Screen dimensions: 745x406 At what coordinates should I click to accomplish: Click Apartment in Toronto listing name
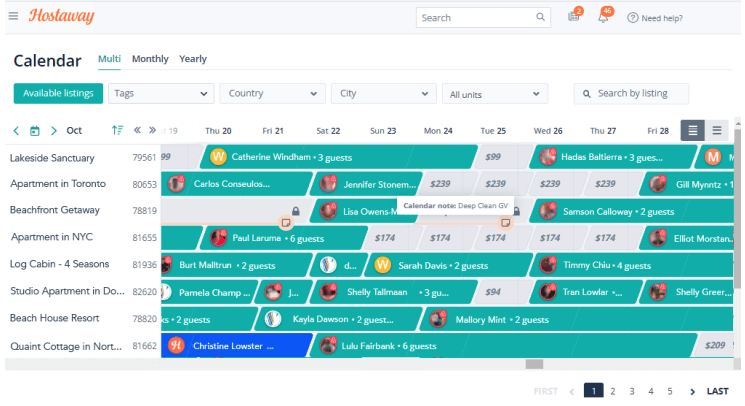58,183
